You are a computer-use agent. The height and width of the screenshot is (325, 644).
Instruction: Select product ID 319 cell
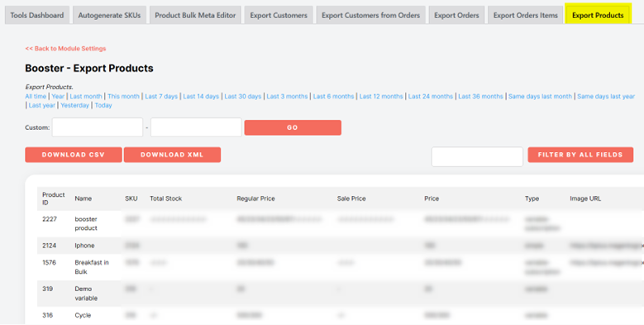(x=47, y=289)
